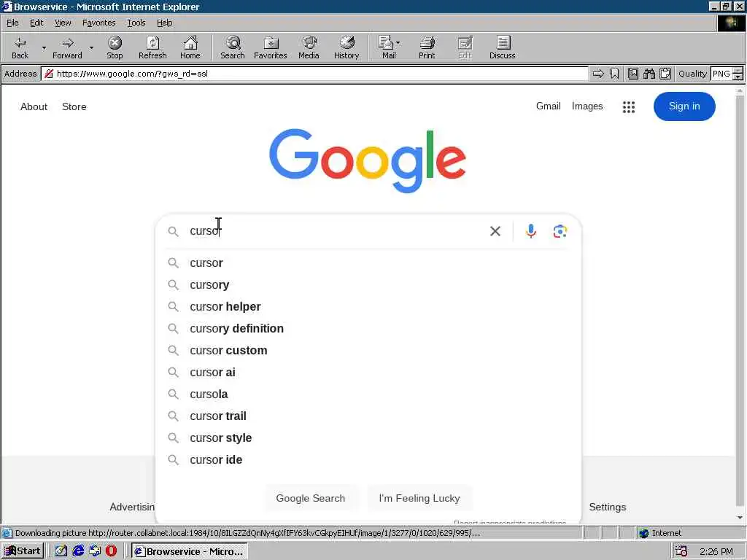
Task: Open the Forward history dropdown arrow
Action: pyautogui.click(x=91, y=47)
